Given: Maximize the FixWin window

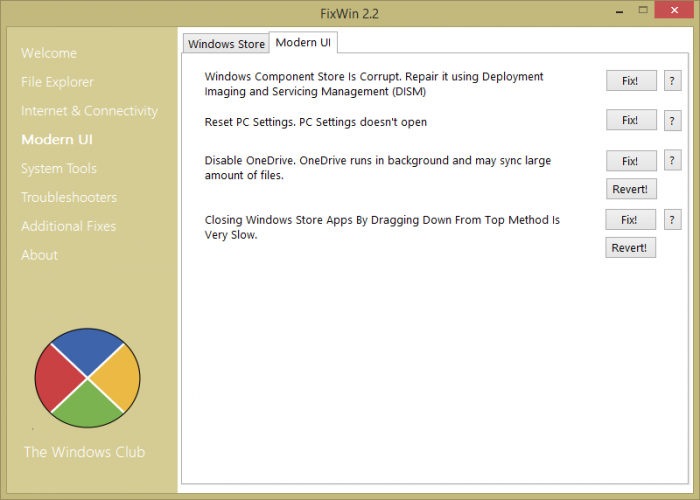Looking at the screenshot, I should point(643,10).
